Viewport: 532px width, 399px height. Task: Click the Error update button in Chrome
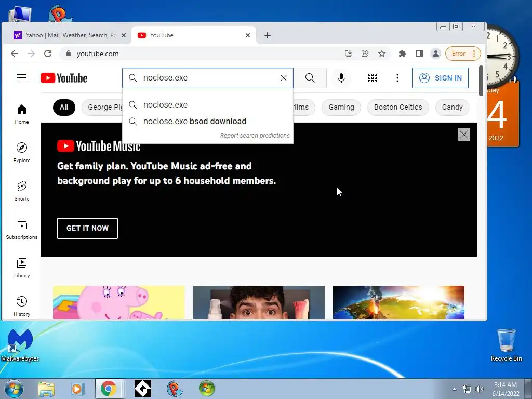tap(463, 54)
